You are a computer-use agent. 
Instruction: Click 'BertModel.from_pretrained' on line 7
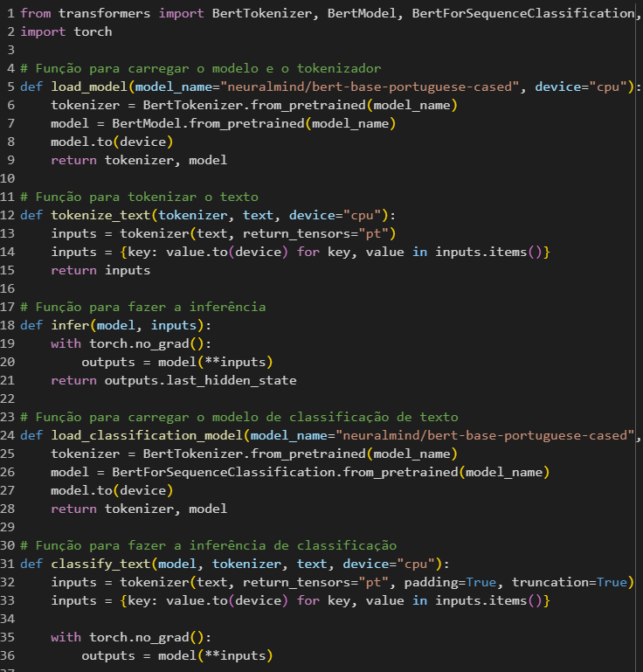[208, 124]
